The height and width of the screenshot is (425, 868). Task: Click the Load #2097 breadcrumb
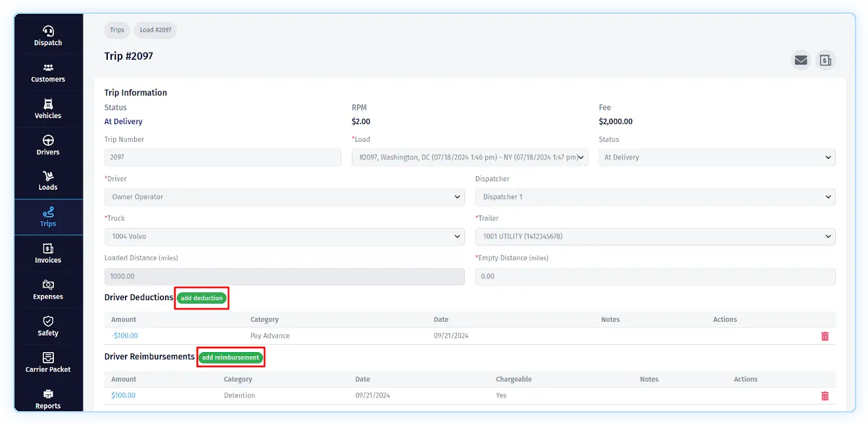155,30
